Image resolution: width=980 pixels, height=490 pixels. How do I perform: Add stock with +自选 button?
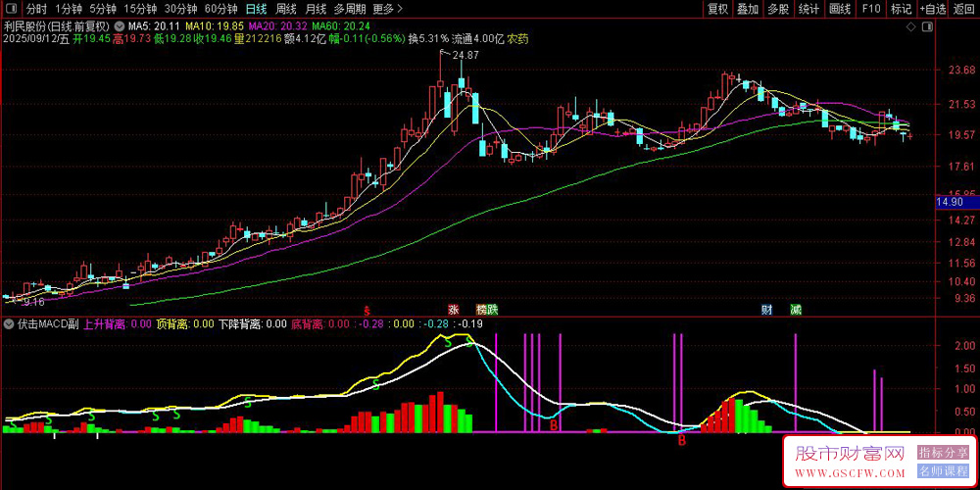pyautogui.click(x=934, y=9)
